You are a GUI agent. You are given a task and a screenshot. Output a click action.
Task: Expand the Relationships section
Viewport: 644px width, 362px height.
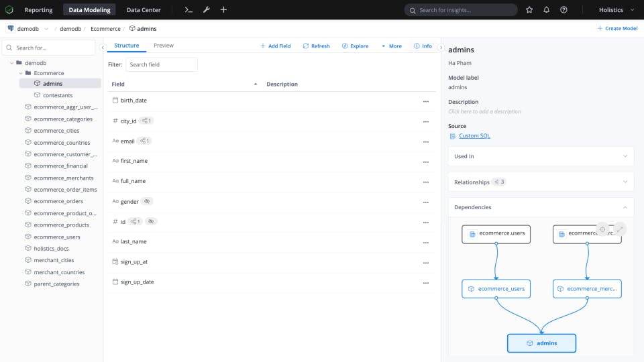click(x=541, y=182)
